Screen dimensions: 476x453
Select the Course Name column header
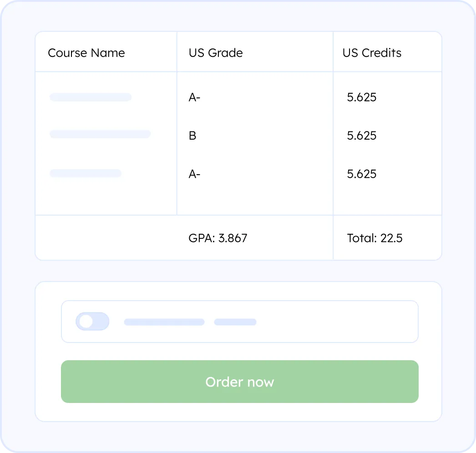(86, 53)
